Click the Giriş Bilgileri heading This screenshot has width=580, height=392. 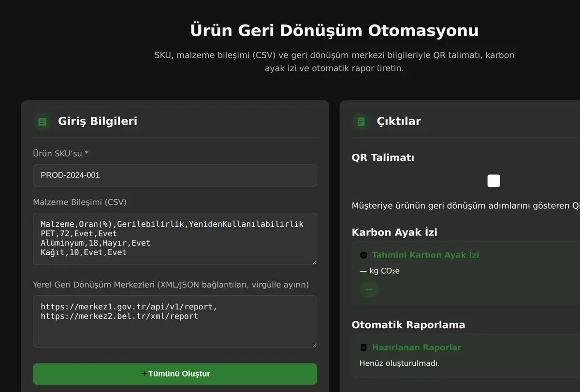click(98, 121)
